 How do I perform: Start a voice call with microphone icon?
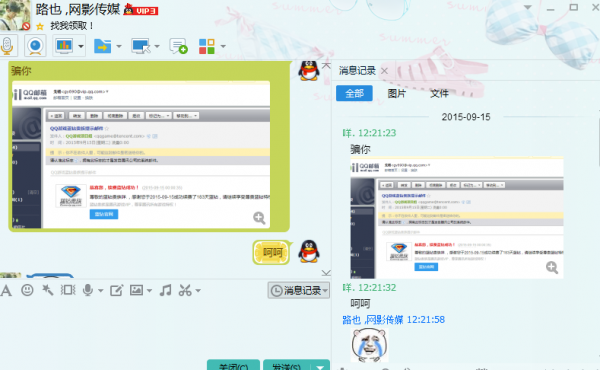coord(7,46)
